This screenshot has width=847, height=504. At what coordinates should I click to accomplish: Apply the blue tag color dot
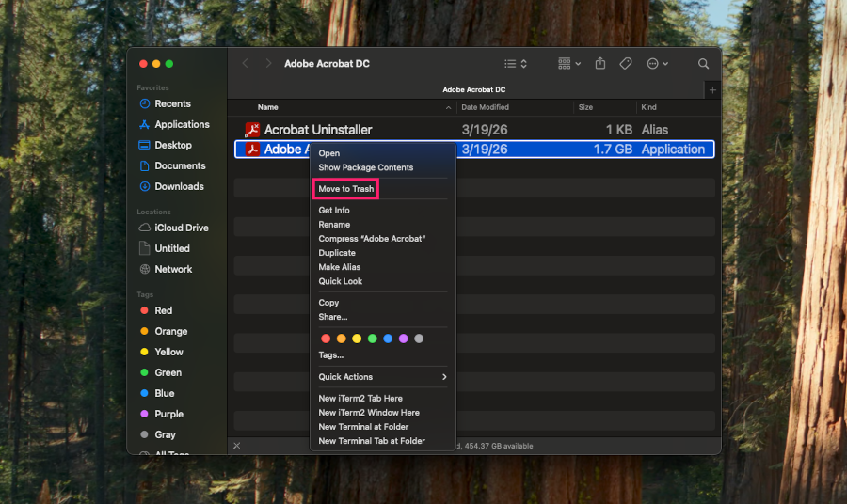point(388,339)
